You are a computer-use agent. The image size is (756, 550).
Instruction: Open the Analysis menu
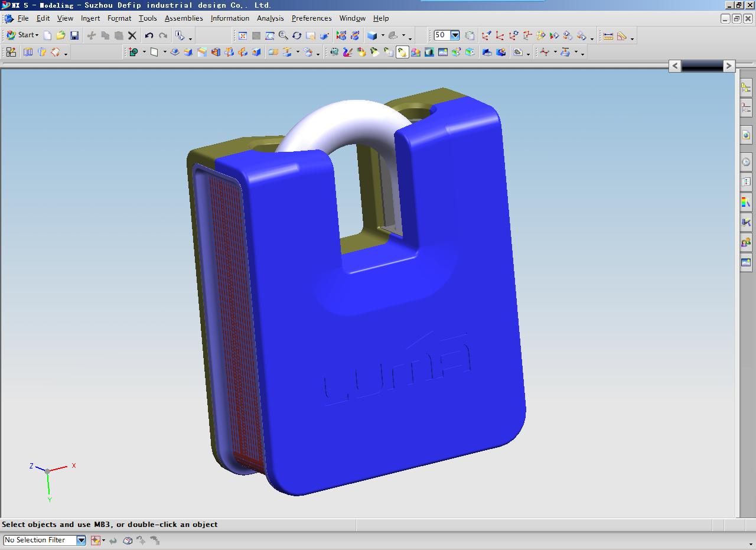coord(270,18)
